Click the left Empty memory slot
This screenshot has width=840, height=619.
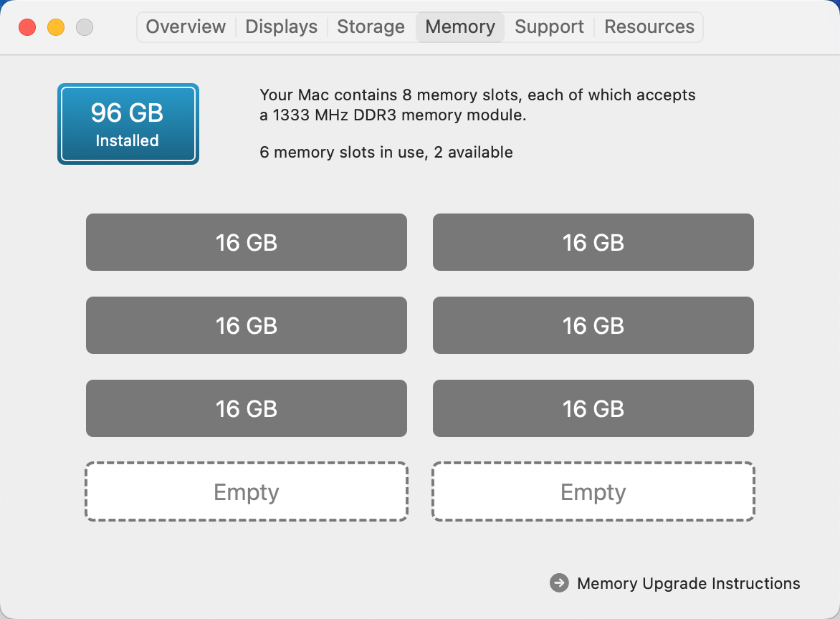(247, 491)
